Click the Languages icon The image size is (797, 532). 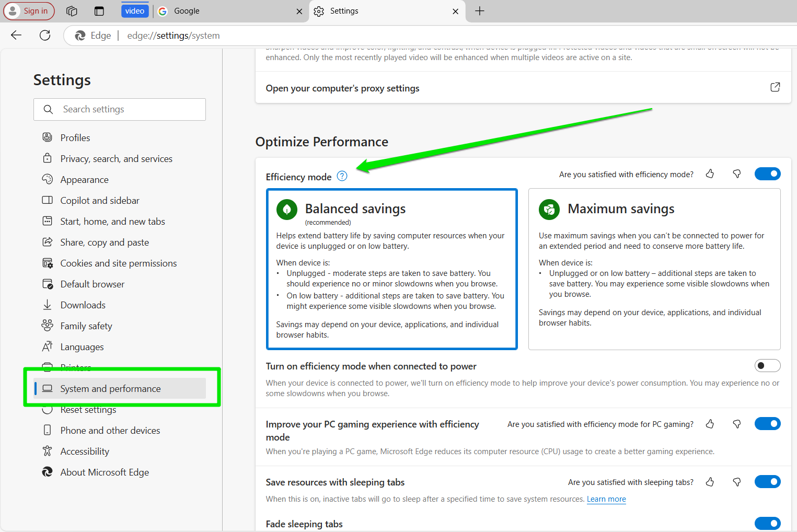pyautogui.click(x=47, y=346)
